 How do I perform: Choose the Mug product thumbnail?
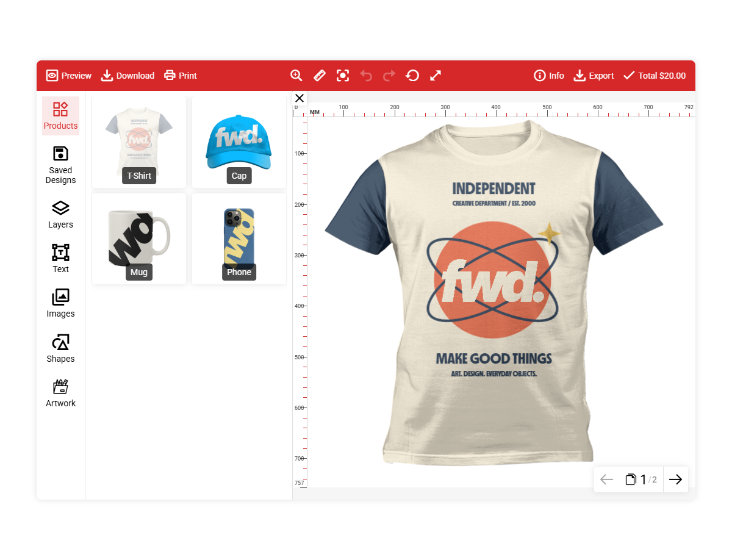(139, 239)
